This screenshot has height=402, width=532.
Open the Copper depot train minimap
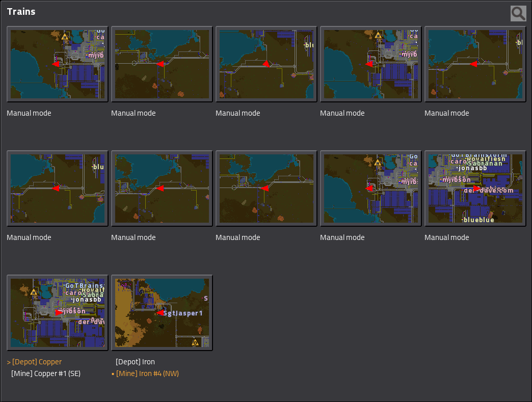[58, 313]
